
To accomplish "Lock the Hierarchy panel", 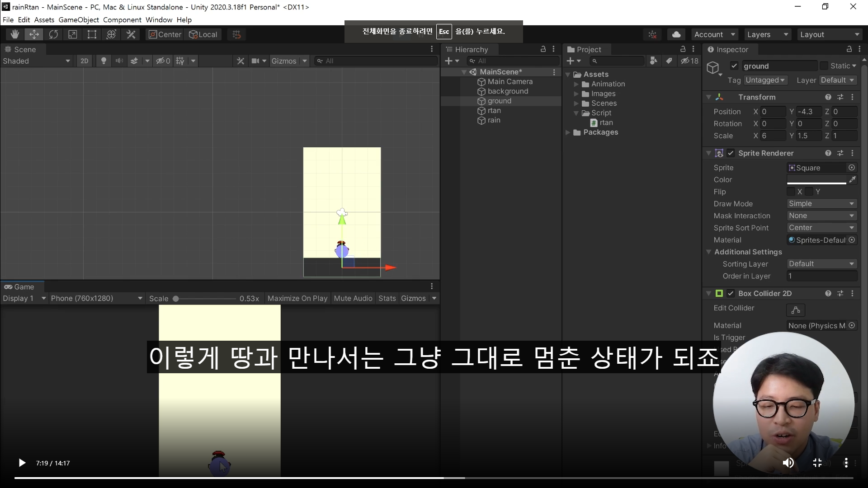I will [543, 49].
